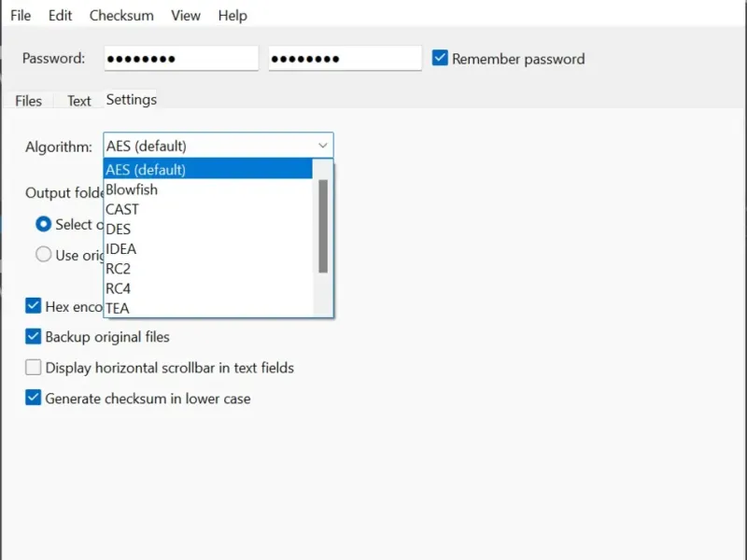Click the confirm password input field
Screen dimensions: 747x560
(345, 59)
